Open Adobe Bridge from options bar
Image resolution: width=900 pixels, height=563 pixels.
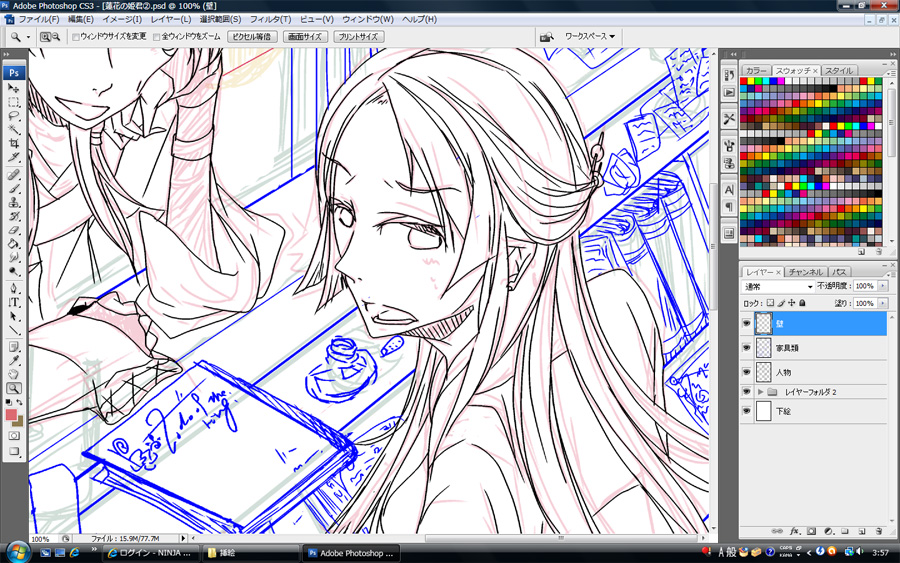click(547, 37)
